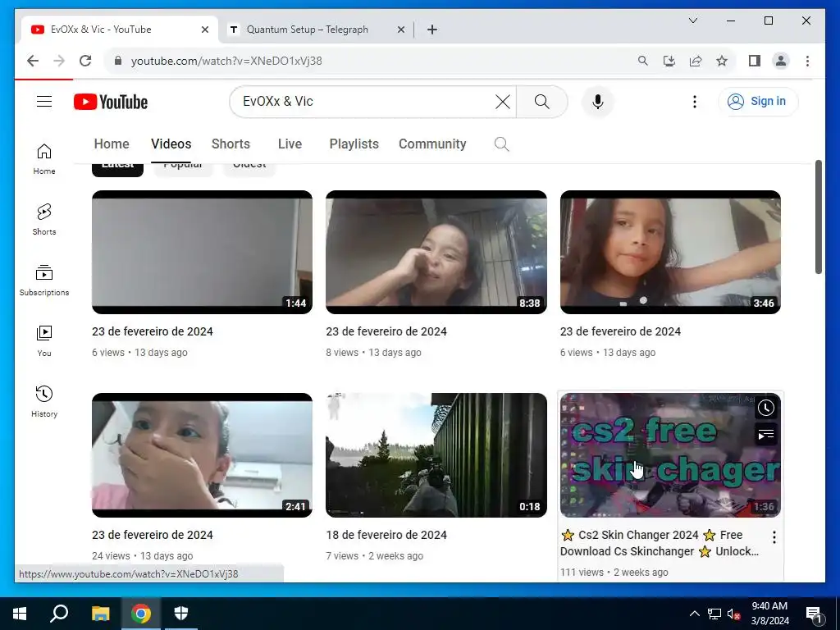
Task: Switch to the channel Shorts tab
Action: (x=231, y=144)
